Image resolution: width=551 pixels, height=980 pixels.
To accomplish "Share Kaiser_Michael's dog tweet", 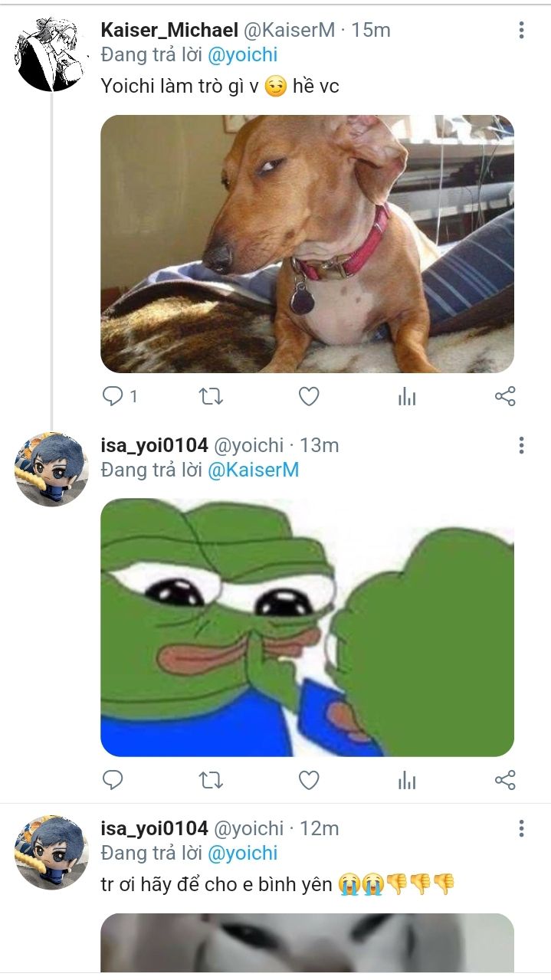I will pyautogui.click(x=505, y=396).
